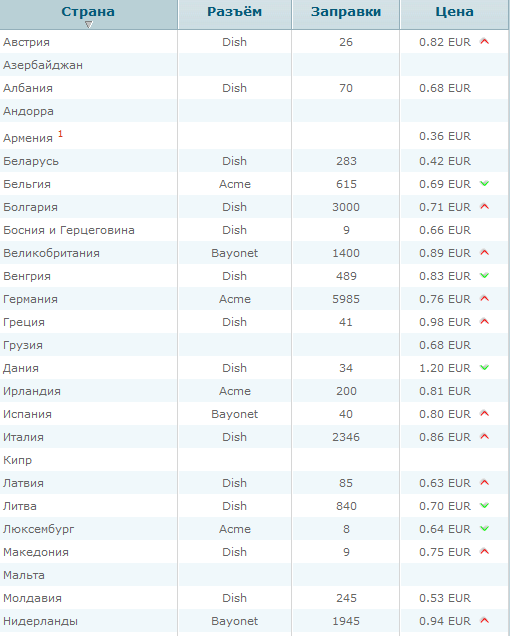Click the red up arrow in the Греция row
The width and height of the screenshot is (511, 636).
tap(484, 322)
